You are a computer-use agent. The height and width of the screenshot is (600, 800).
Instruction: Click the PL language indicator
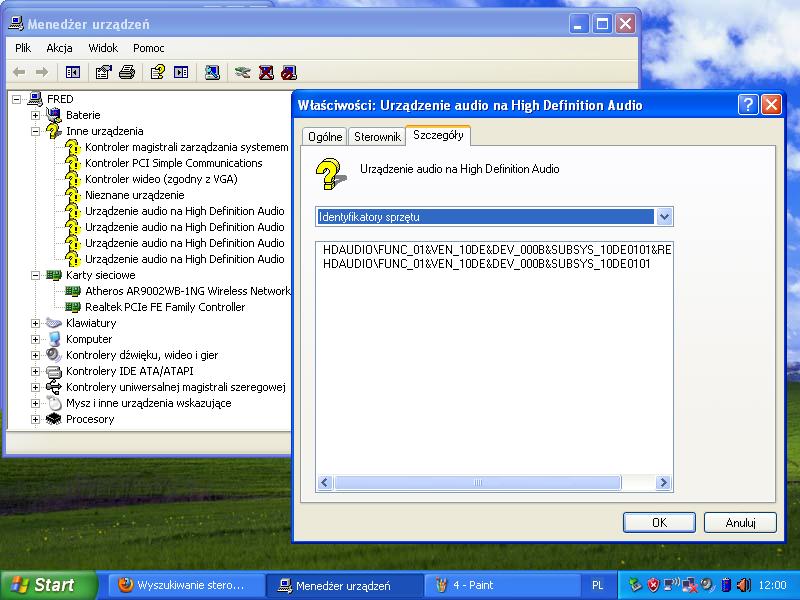click(597, 585)
